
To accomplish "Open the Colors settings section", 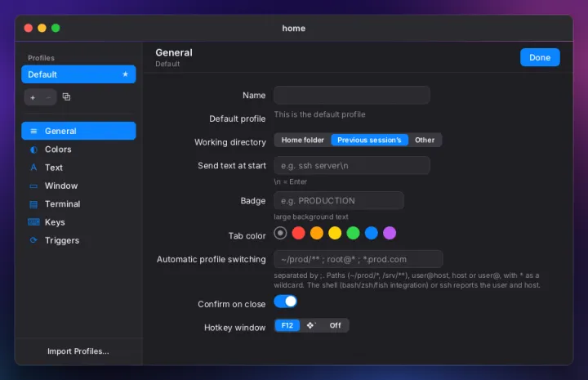I will pos(78,150).
